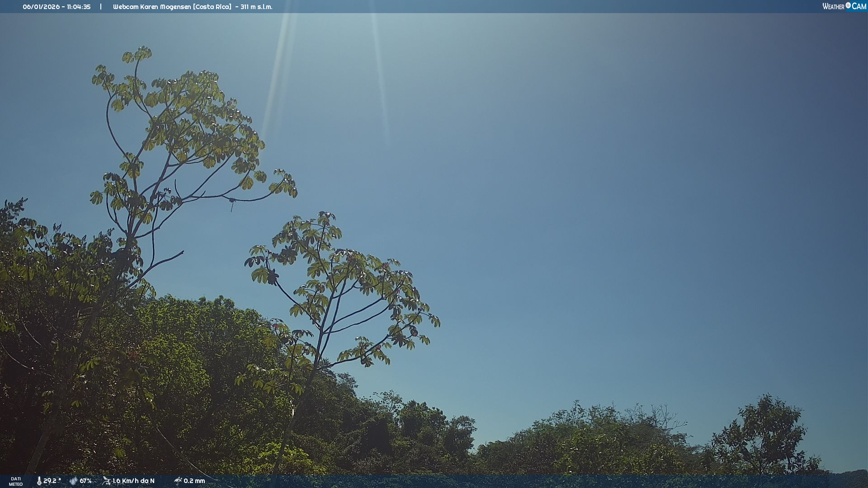Image resolution: width=868 pixels, height=488 pixels.
Task: Click the 311 m s.l.m. altitude text
Action: [x=256, y=7]
